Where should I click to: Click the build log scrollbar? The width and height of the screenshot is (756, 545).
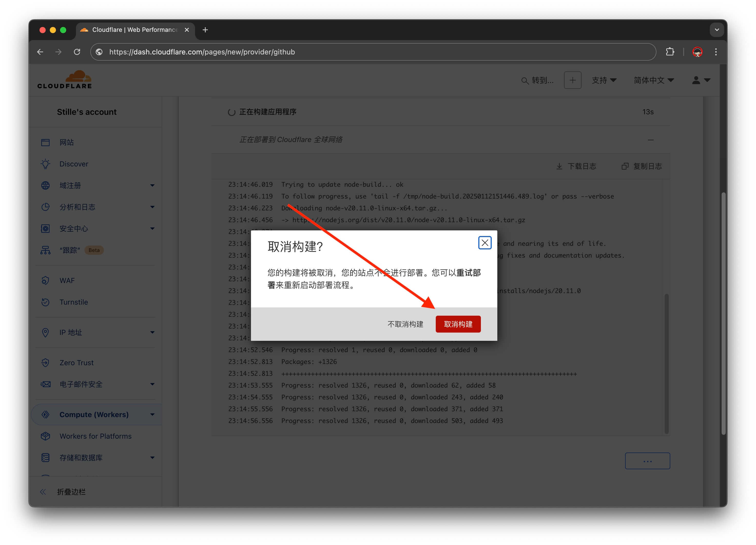coord(666,364)
